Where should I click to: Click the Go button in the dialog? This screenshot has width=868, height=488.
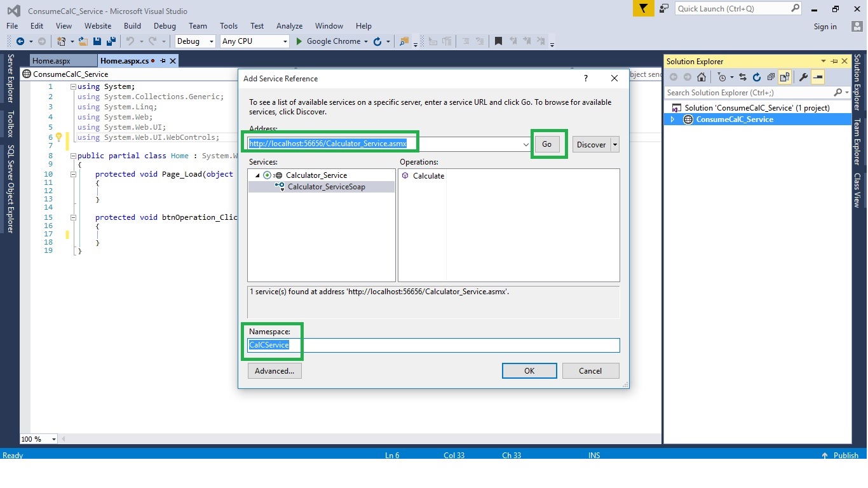point(546,144)
